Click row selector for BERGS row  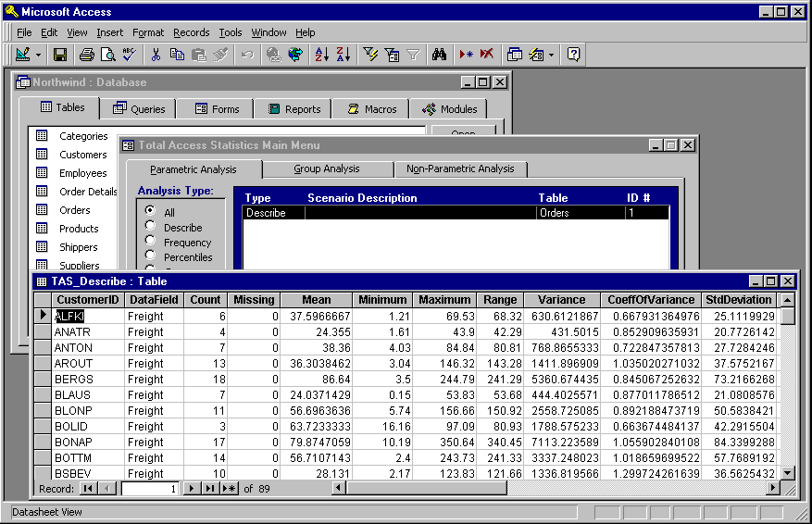point(43,379)
